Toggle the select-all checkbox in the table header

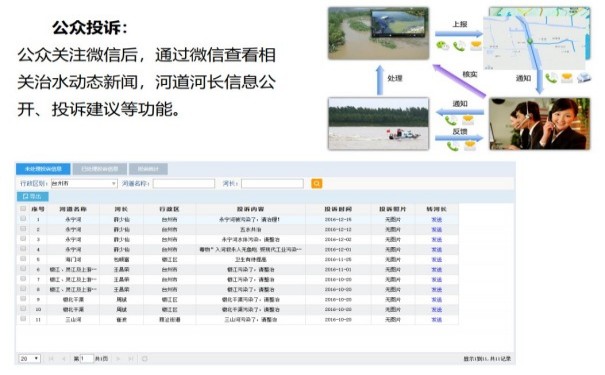(23, 209)
